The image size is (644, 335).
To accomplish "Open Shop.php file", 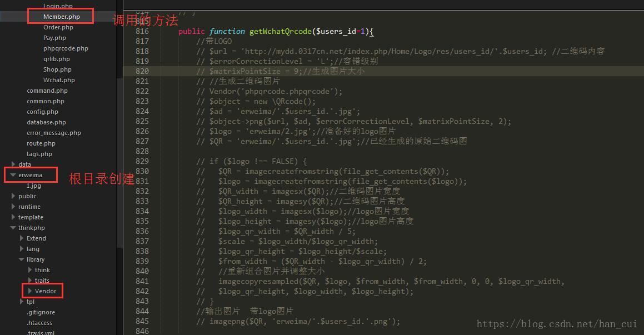I will point(57,70).
